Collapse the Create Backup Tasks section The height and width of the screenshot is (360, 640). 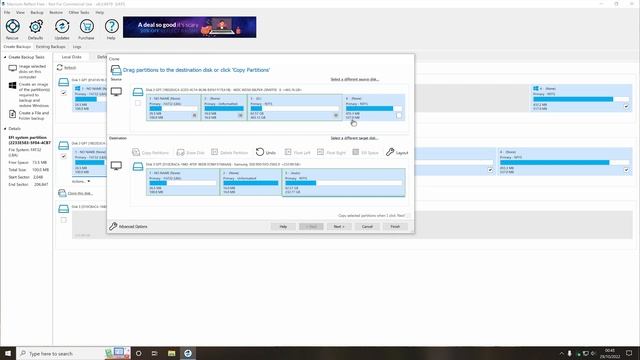[5, 57]
